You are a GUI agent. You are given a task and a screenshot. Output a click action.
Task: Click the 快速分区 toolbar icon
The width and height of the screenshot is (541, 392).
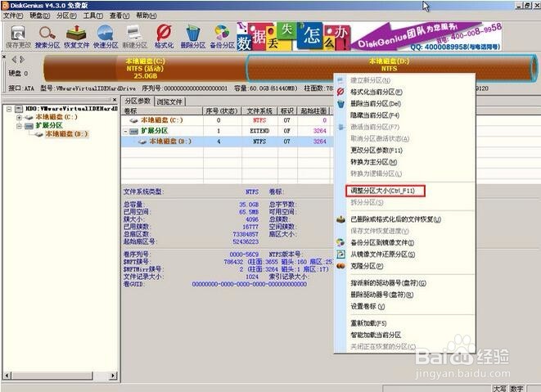(x=106, y=36)
